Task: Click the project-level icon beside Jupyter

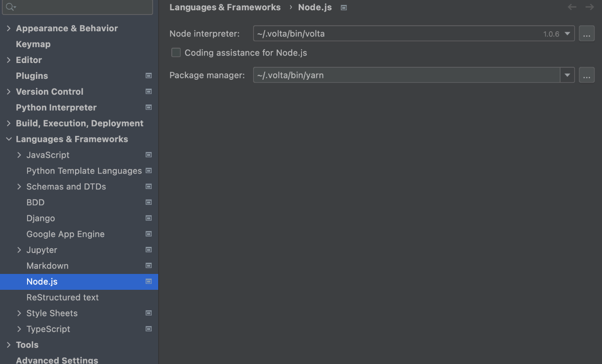Action: [x=148, y=250]
